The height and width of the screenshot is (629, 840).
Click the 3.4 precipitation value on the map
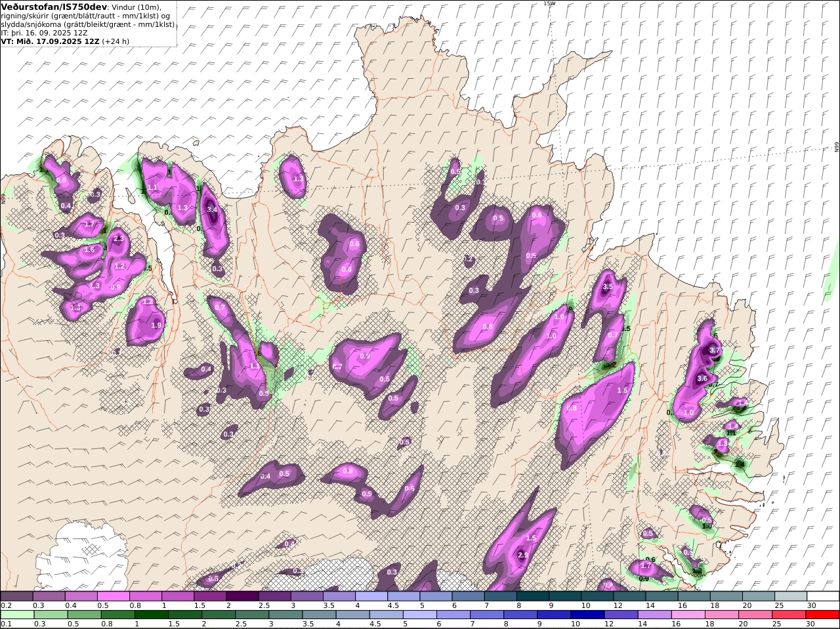(x=211, y=210)
